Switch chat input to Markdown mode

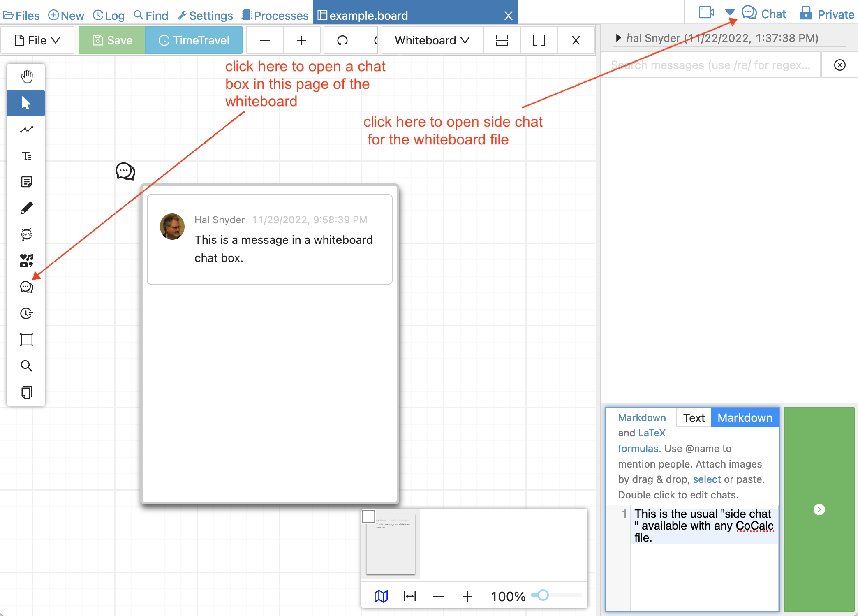[x=745, y=418]
